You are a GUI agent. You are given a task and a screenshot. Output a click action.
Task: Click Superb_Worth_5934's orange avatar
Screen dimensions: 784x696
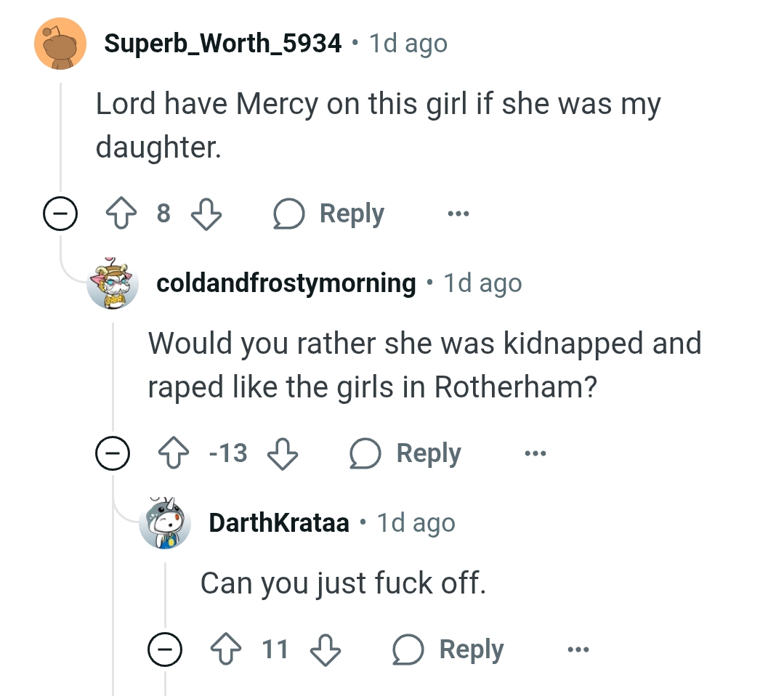tap(60, 44)
